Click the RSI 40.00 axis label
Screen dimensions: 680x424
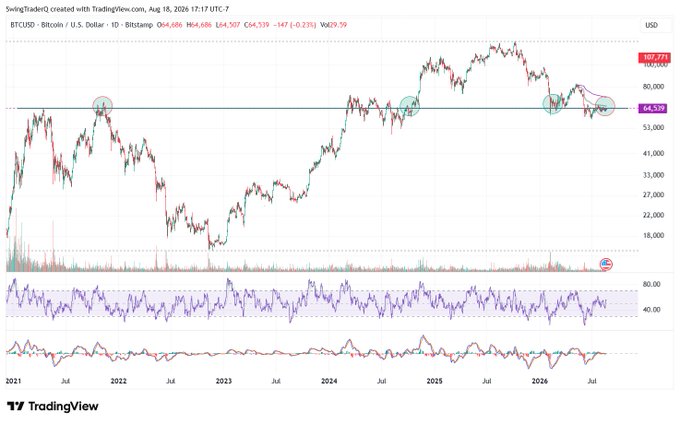click(x=651, y=310)
